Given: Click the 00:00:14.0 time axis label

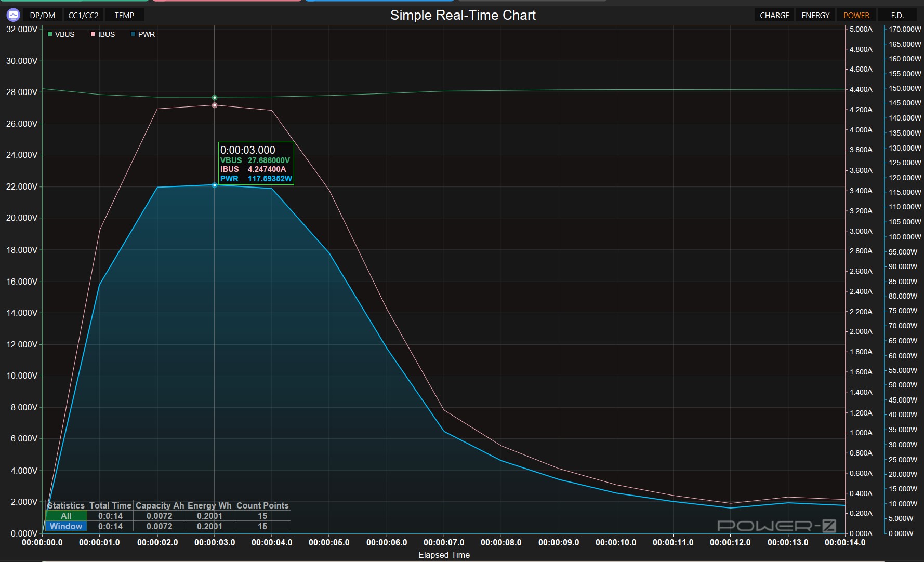Looking at the screenshot, I should coord(845,542).
